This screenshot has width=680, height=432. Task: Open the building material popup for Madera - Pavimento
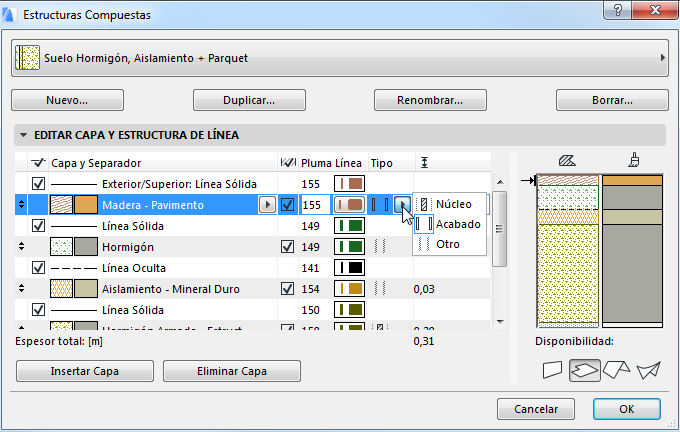pos(267,205)
